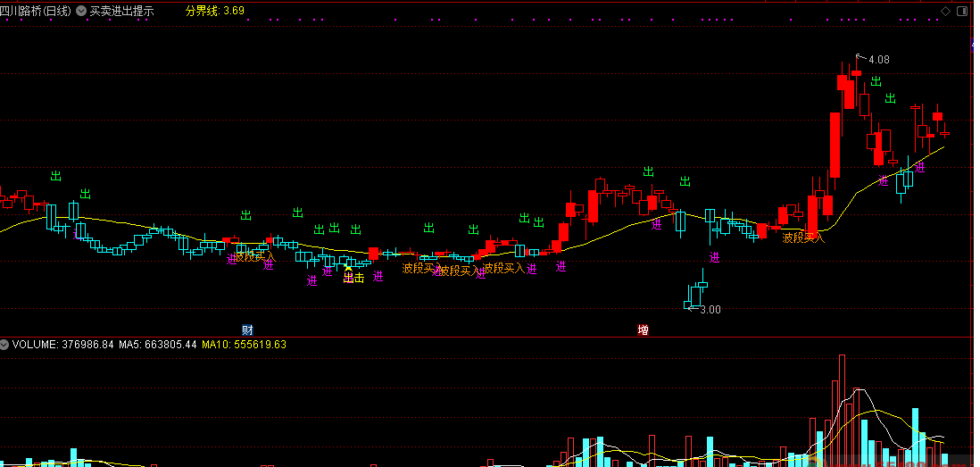Image resolution: width=980 pixels, height=467 pixels.
Task: Click the diamond icon at chart top-right
Action: pos(945,12)
